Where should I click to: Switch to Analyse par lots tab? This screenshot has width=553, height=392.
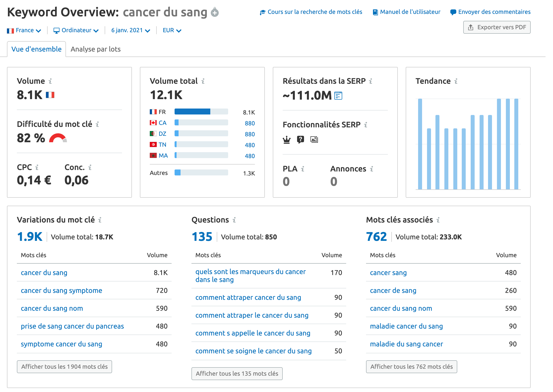tap(95, 49)
